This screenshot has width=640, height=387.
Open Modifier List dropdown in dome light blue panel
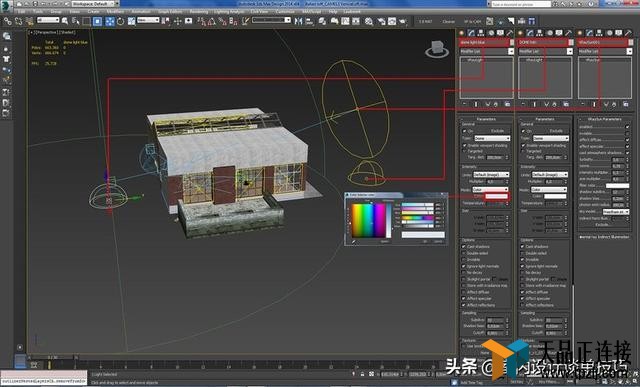click(487, 51)
